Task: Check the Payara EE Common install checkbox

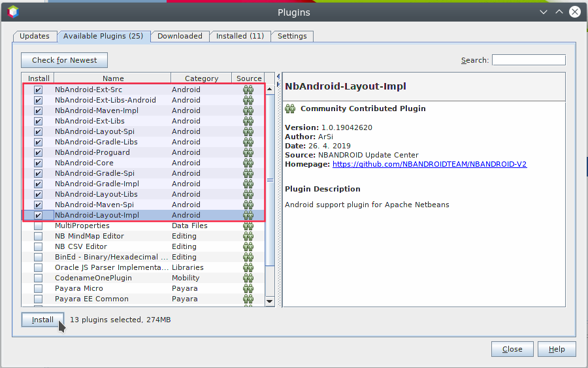Action: [38, 299]
